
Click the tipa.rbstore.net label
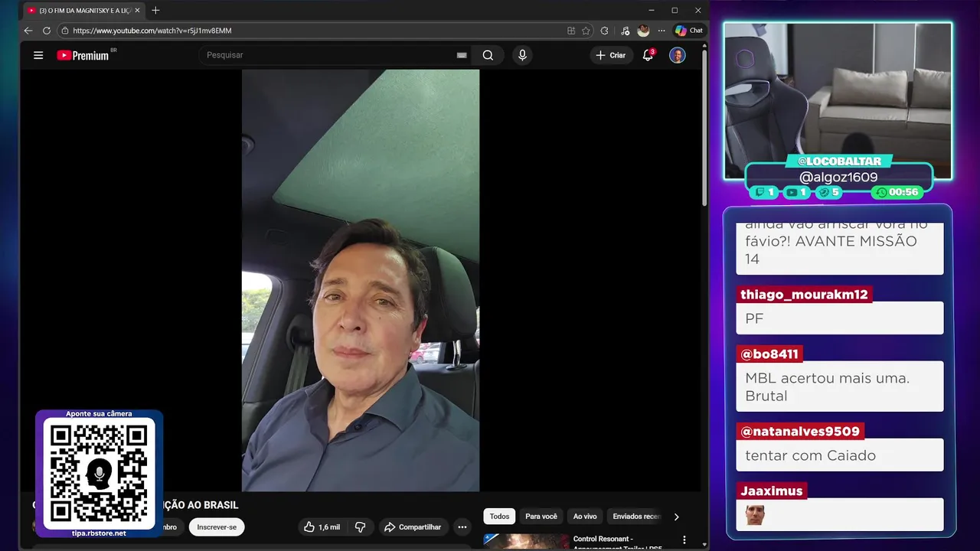99,533
